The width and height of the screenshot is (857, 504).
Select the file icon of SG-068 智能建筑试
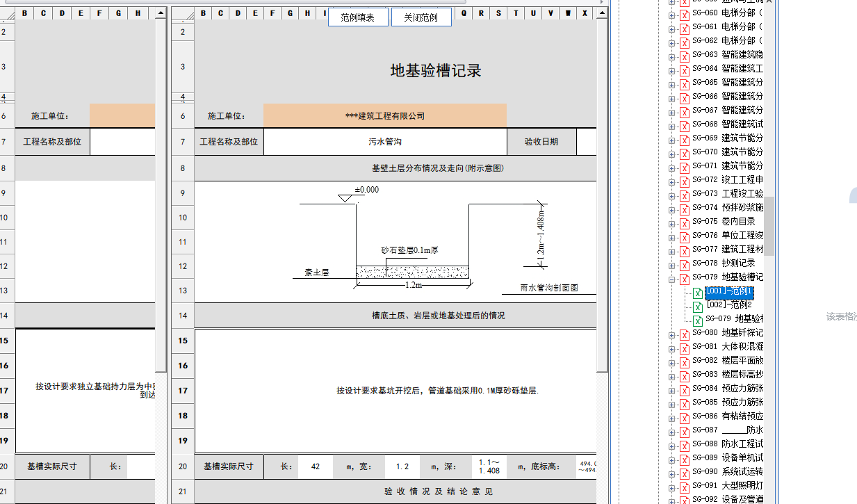(x=684, y=126)
